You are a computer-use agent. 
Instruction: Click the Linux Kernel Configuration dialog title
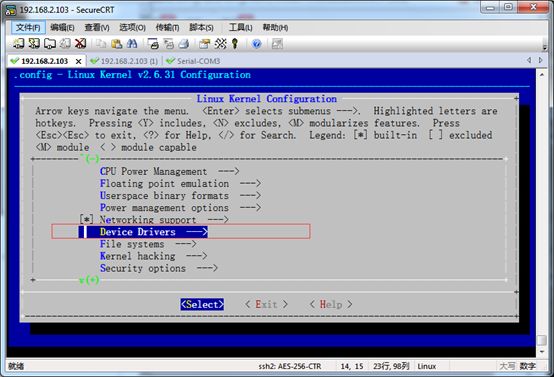point(266,99)
